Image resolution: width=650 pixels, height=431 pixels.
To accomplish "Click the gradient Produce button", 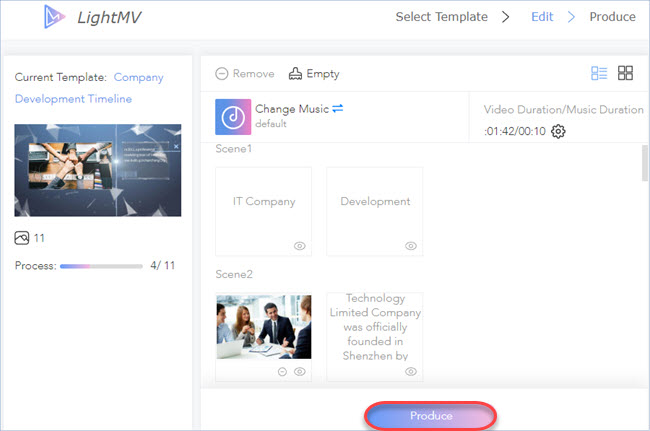I will point(431,416).
